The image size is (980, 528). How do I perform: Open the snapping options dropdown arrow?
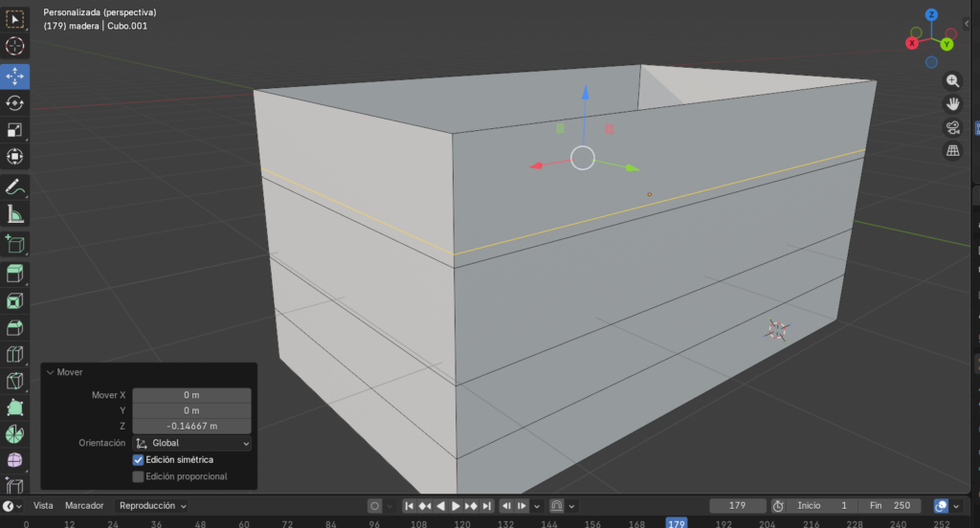(572, 506)
